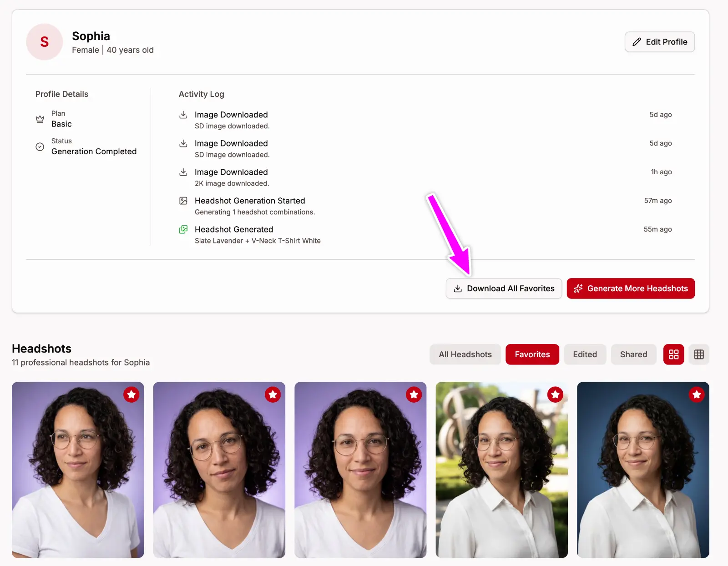Click the crown icon beside Plan
The width and height of the screenshot is (728, 566).
point(40,119)
